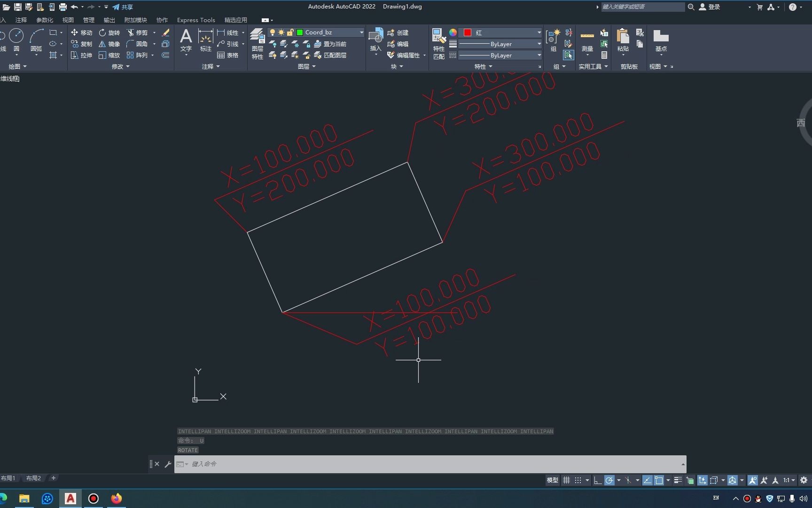The image size is (812, 508).
Task: Click the 创建 (Create block) button
Action: (x=398, y=32)
